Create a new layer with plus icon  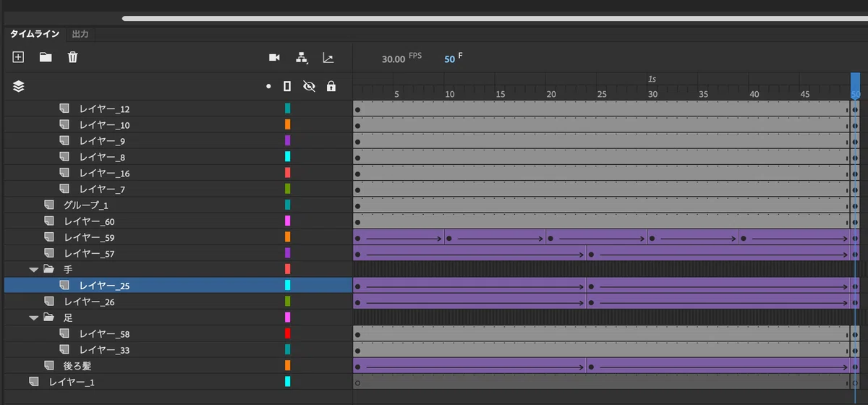tap(18, 57)
